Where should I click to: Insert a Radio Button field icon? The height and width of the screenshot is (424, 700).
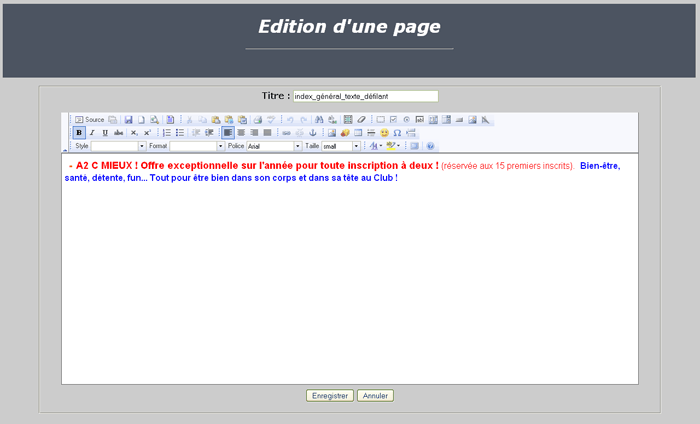(x=406, y=120)
